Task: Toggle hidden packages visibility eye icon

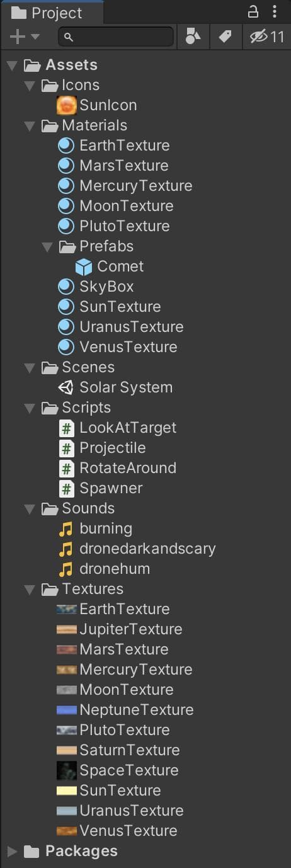Action: pos(260,37)
